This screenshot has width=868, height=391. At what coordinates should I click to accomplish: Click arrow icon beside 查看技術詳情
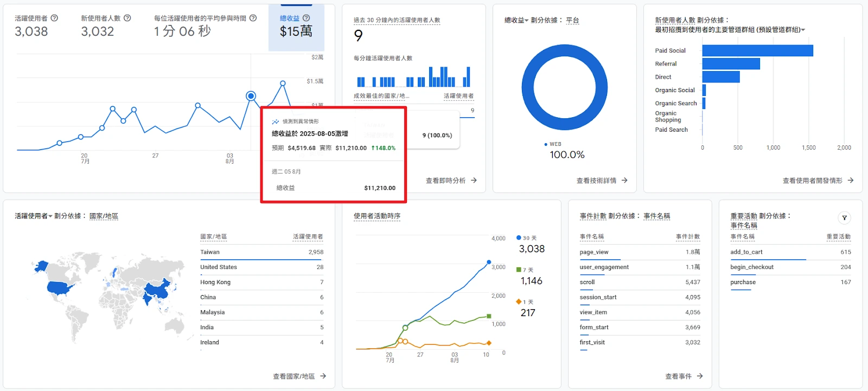pyautogui.click(x=624, y=181)
